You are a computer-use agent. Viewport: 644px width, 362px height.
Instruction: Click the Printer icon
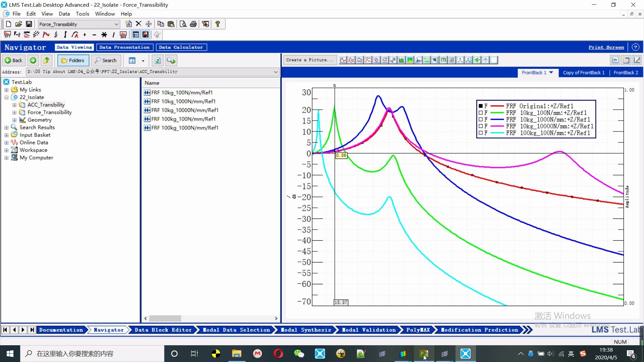pos(193,24)
